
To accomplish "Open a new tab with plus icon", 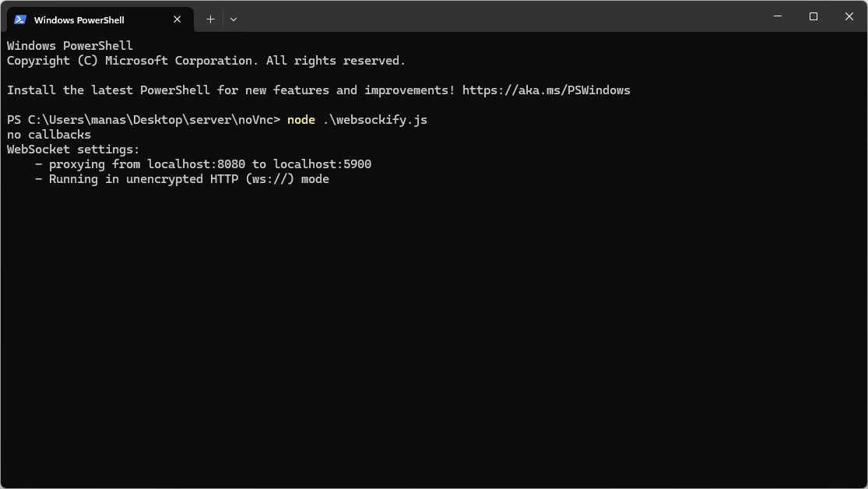I will click(210, 19).
